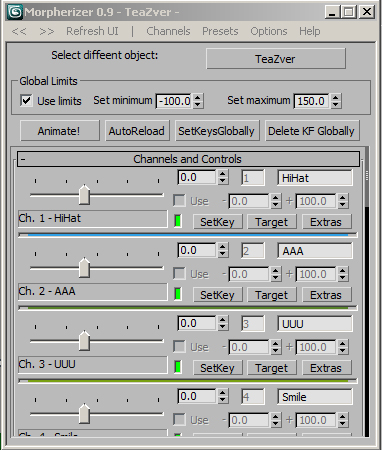Click the SetKeysGlobally button

tap(216, 131)
